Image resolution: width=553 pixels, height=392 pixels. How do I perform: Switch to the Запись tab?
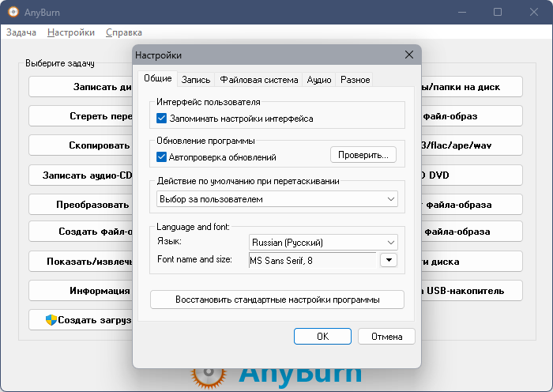(x=196, y=80)
